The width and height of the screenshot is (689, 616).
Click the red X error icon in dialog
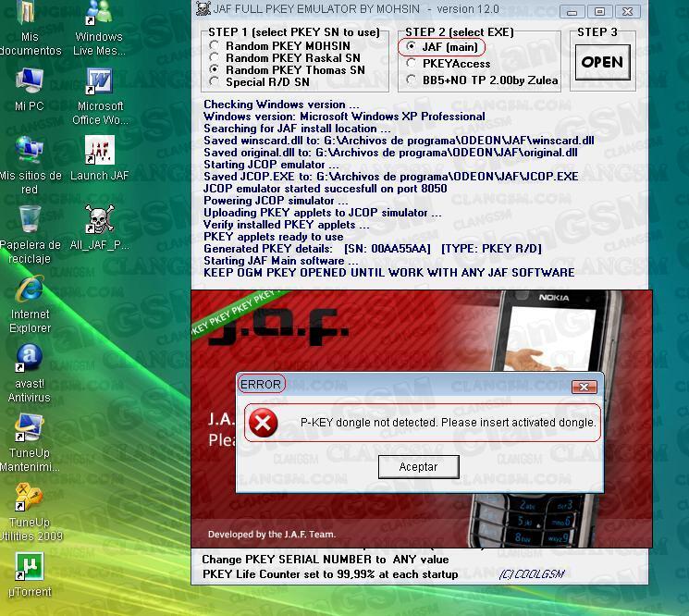click(263, 423)
